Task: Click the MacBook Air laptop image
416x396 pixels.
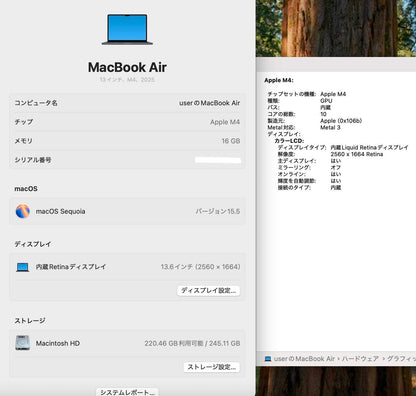Action: tap(127, 29)
